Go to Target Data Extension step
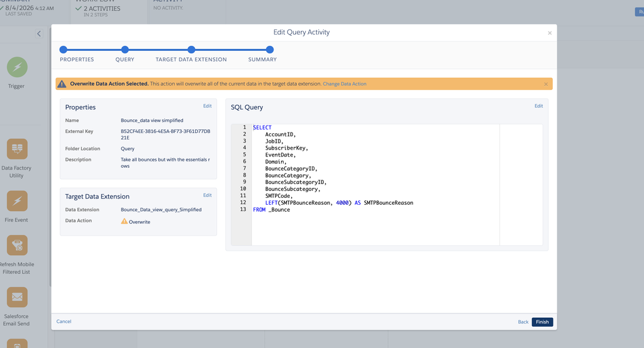 [x=191, y=50]
